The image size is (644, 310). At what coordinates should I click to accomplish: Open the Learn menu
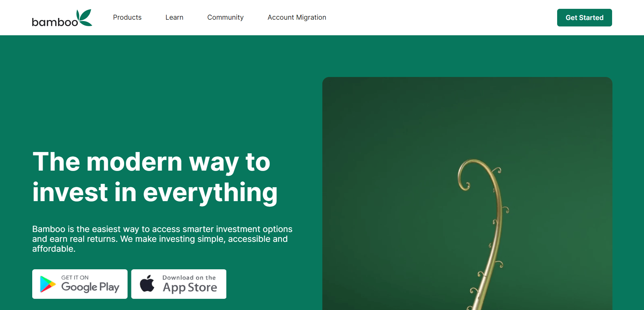click(x=174, y=17)
